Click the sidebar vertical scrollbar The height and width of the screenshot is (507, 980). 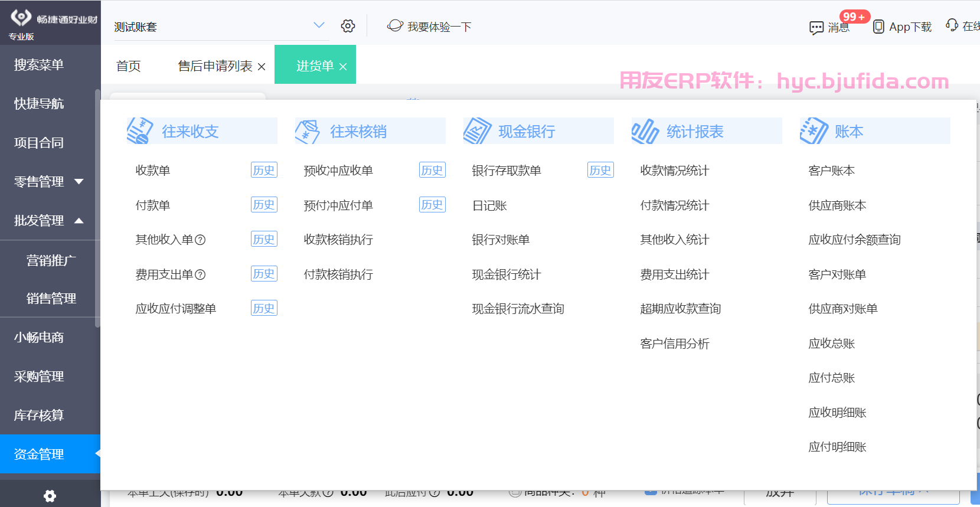click(x=97, y=208)
